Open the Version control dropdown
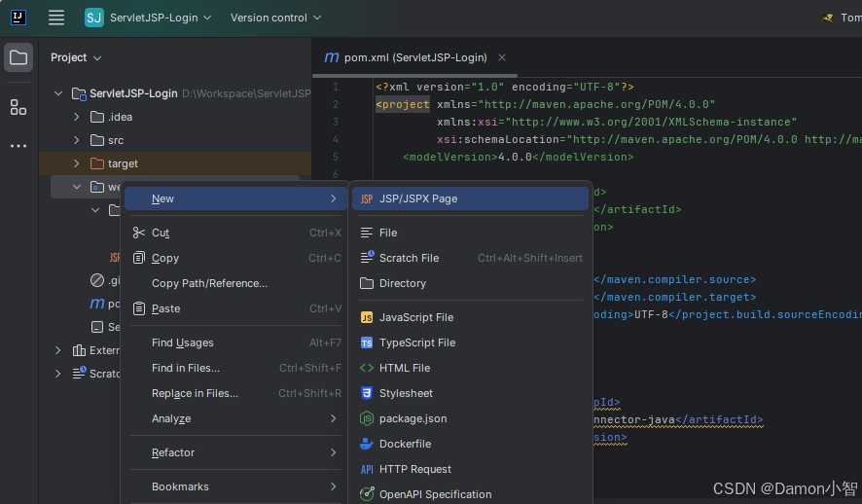The height and width of the screenshot is (504, 862). pyautogui.click(x=276, y=18)
